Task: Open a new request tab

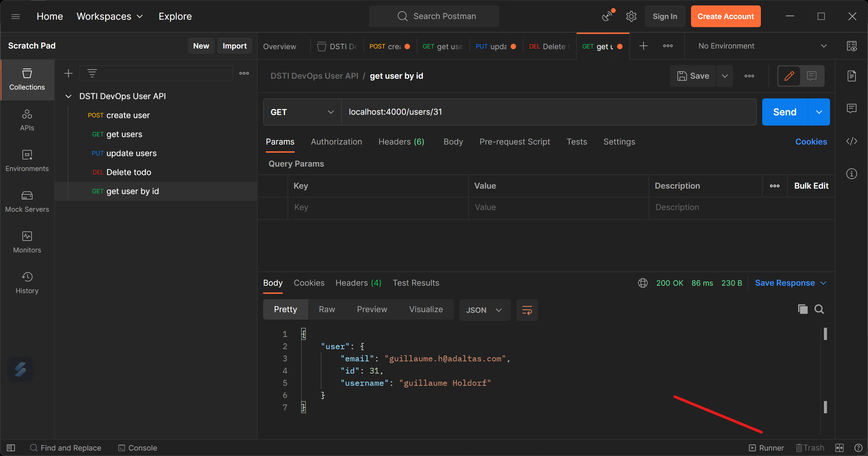Action: [644, 46]
